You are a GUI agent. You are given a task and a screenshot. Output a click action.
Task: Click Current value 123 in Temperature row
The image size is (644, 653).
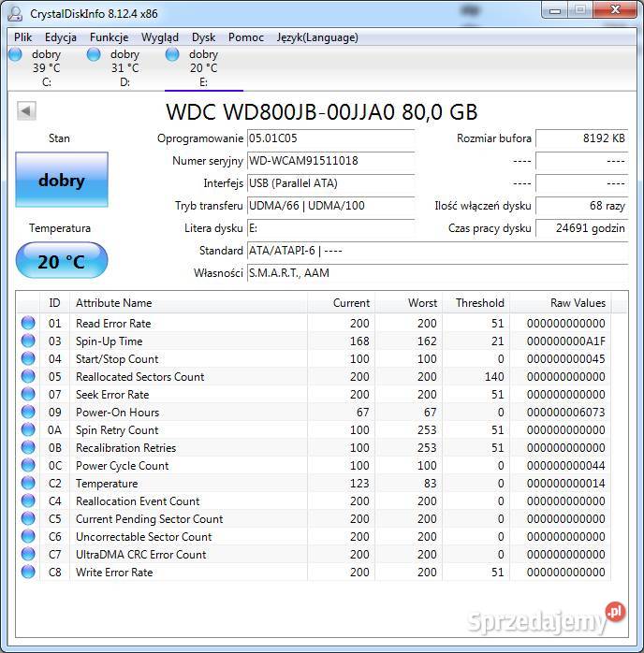[359, 484]
